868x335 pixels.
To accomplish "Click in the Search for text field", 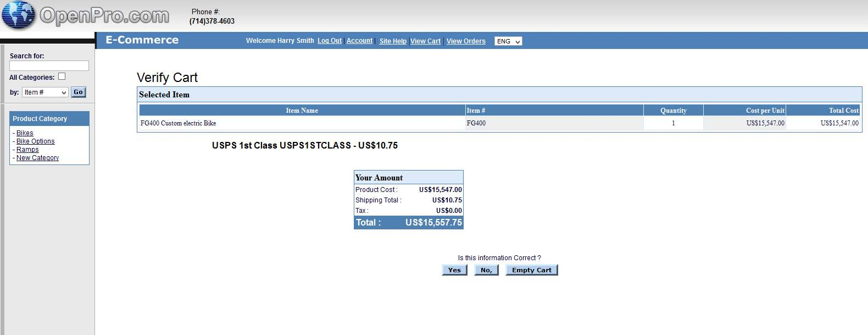I will [49, 66].
